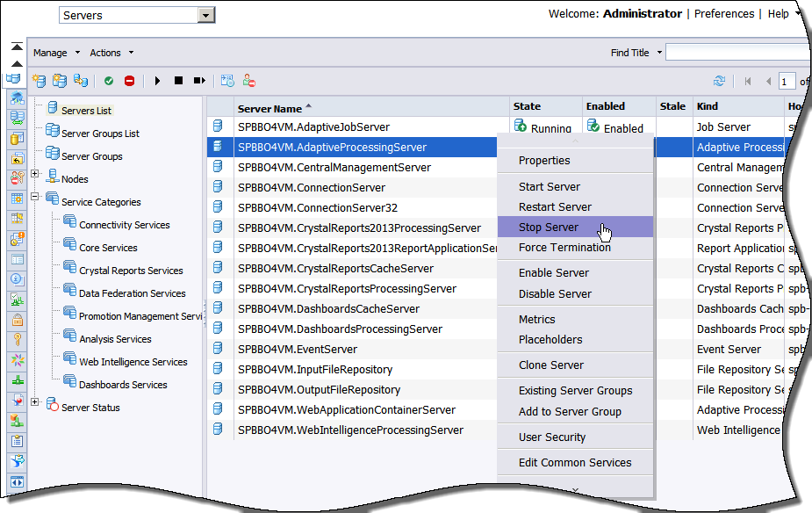Click the clipboard icon in the left sidebar
This screenshot has height=513, width=812.
(17, 441)
